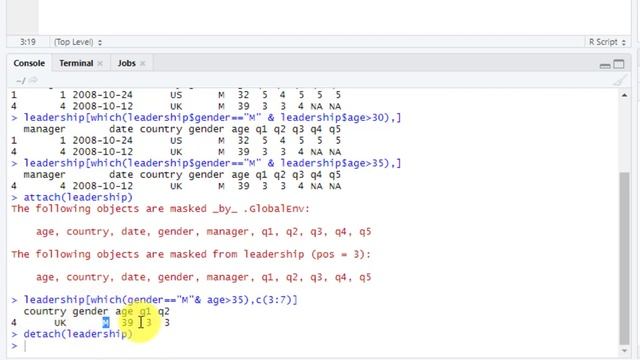Click 'masked from leadership (pos = 3)' line

tap(191, 254)
